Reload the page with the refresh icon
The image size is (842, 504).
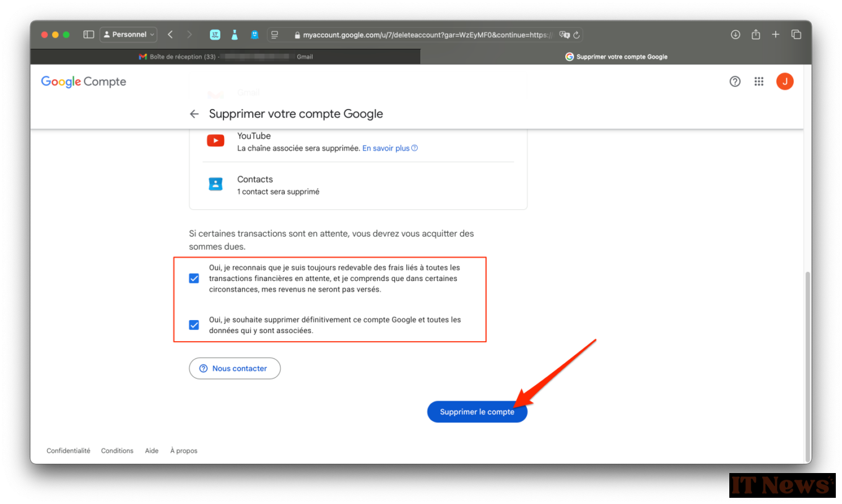tap(576, 35)
